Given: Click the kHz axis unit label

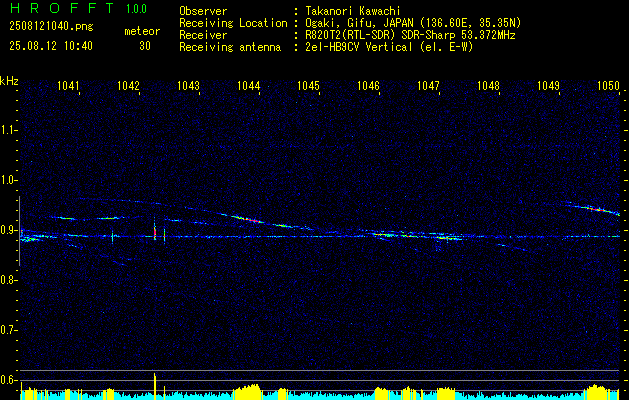Looking at the screenshot, I should click(x=9, y=81).
